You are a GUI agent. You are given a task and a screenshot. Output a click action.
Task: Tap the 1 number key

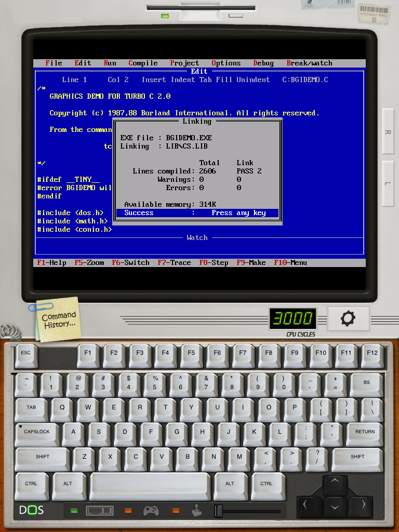click(51, 384)
